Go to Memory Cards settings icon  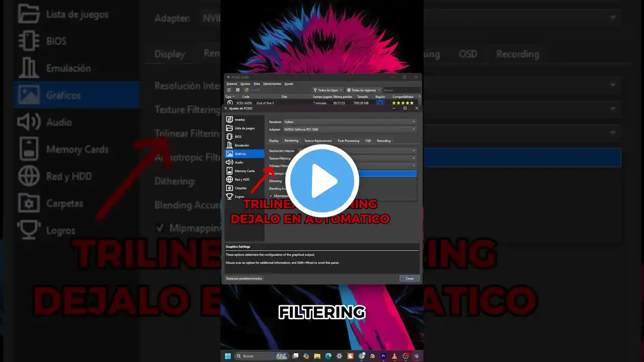(x=229, y=171)
